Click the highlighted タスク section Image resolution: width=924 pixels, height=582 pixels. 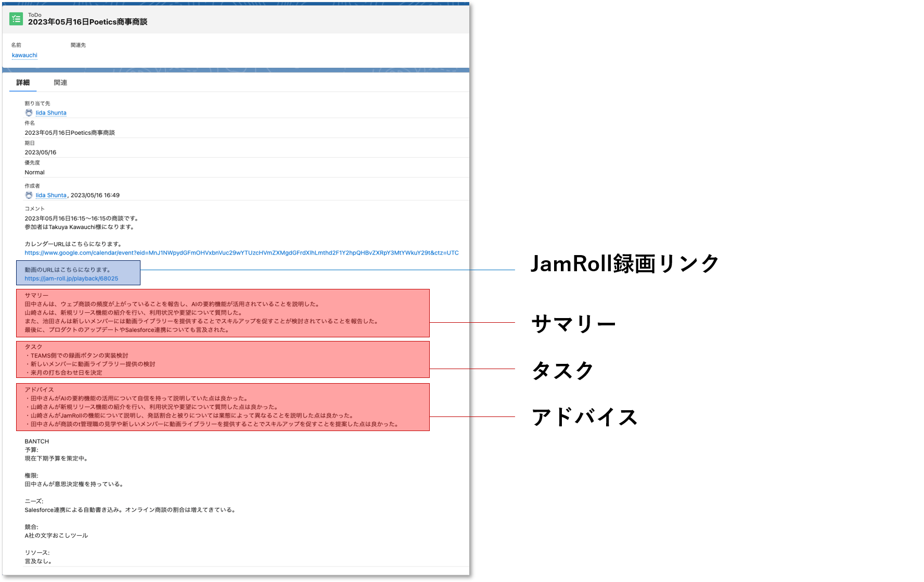(x=224, y=359)
